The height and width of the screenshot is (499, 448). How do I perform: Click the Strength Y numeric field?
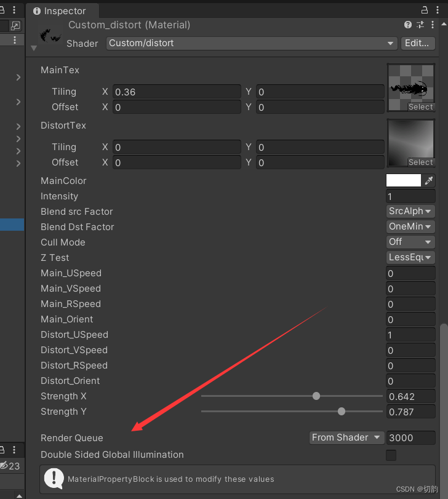pos(410,412)
